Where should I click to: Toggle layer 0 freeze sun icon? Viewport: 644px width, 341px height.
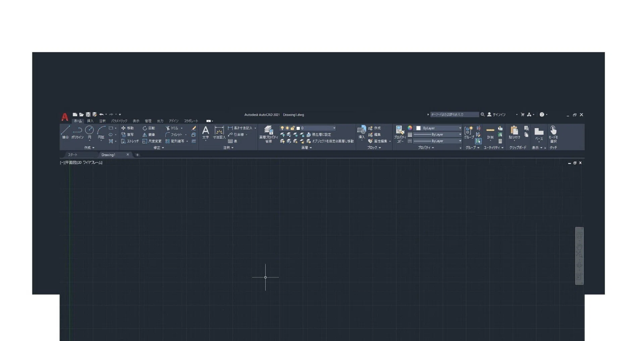pyautogui.click(x=287, y=128)
